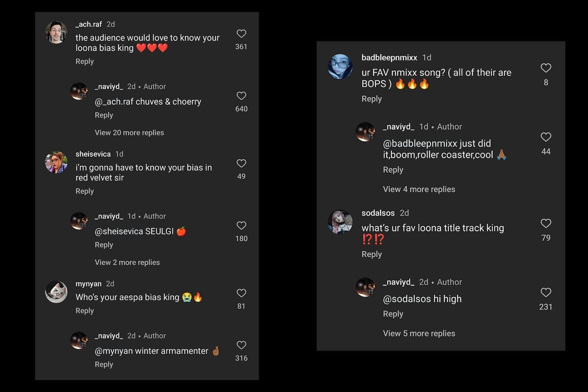Expand 'View 2 more replies'
588x392 pixels.
pos(127,263)
